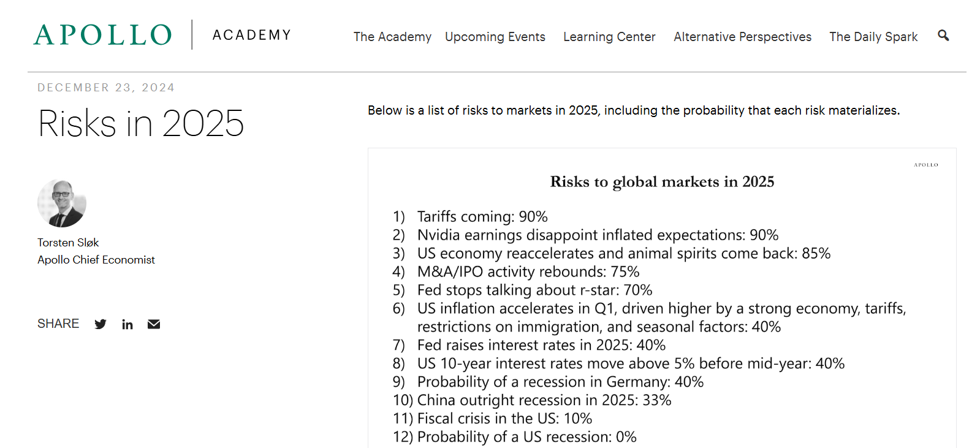Click the Apollo watermark on the chart
This screenshot has height=448, width=980.
925,164
